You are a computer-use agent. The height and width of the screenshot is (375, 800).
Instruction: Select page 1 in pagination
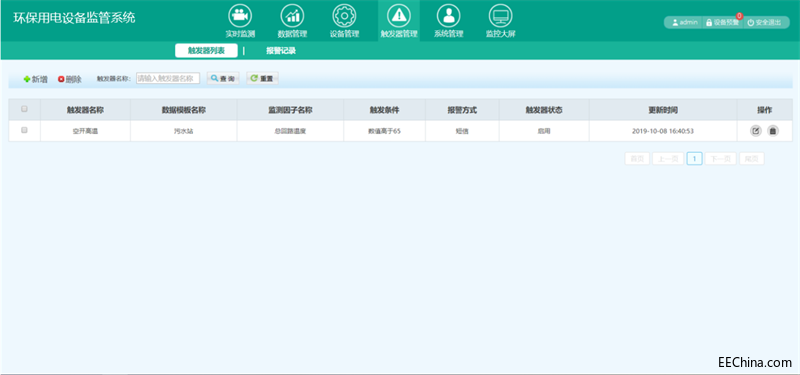point(694,159)
